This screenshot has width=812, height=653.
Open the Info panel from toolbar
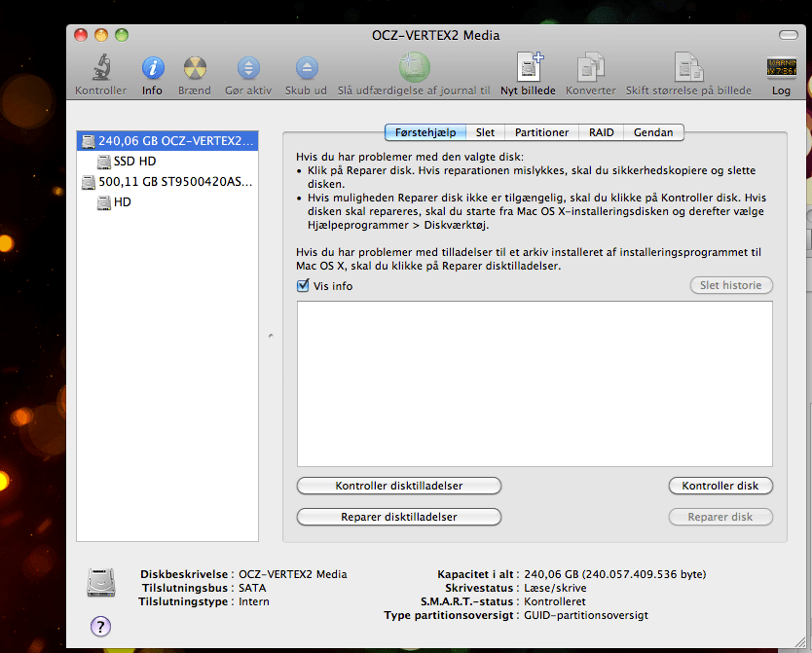(x=153, y=69)
